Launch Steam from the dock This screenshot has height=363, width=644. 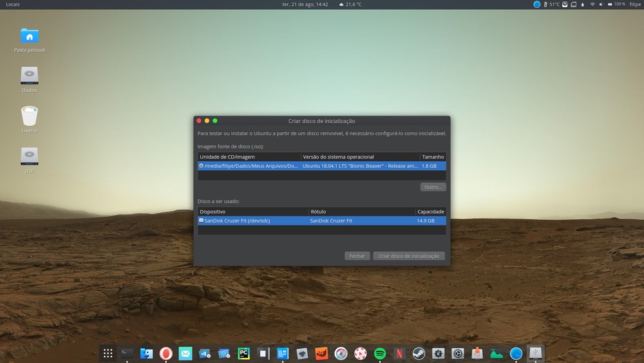[x=419, y=353]
